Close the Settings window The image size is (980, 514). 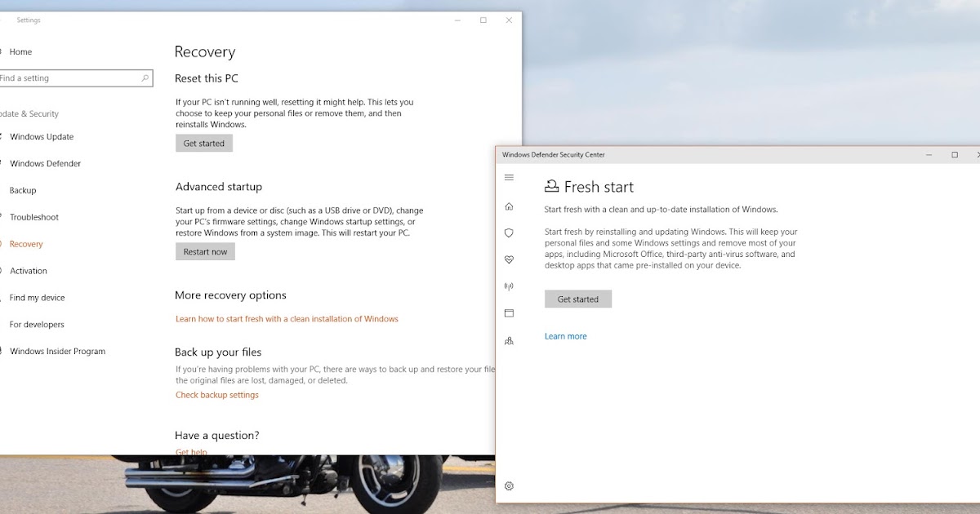pos(510,20)
